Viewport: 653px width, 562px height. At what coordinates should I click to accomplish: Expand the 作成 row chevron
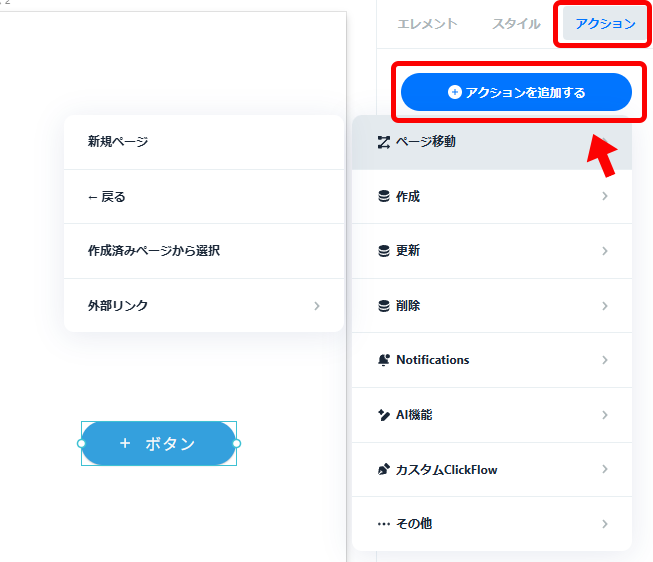[x=605, y=196]
